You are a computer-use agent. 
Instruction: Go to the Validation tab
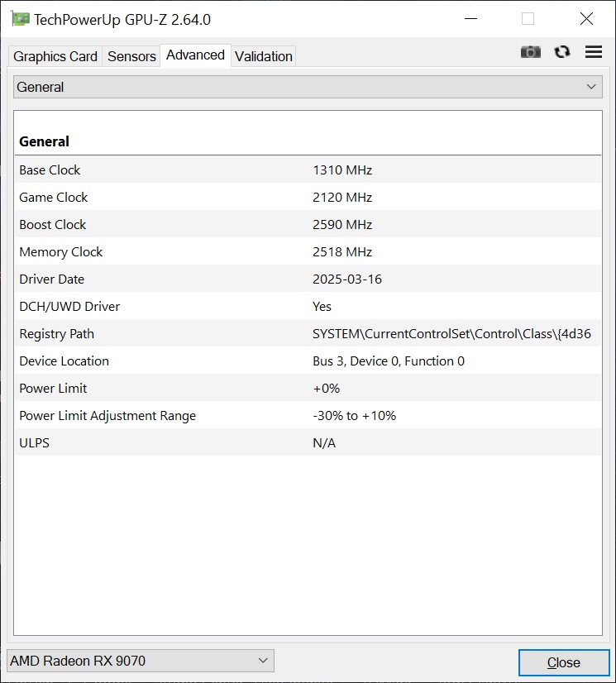click(264, 56)
